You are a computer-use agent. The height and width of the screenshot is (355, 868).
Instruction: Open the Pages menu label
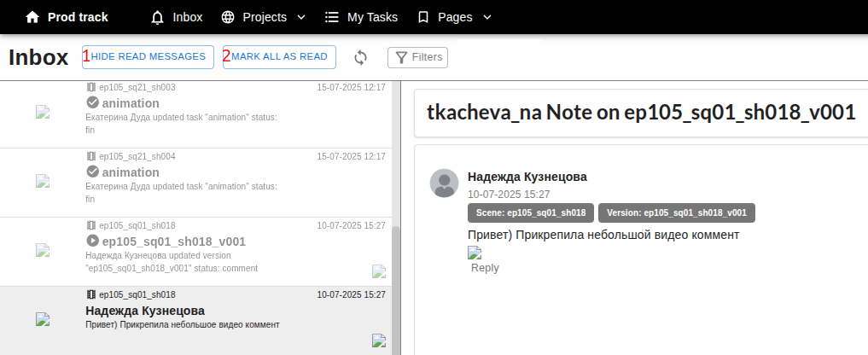point(455,17)
